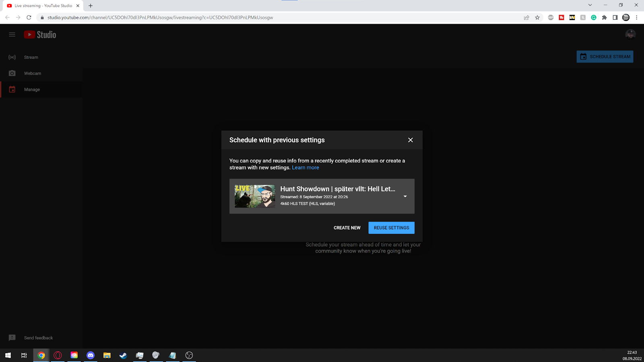Select the Manage tab in sidebar
The width and height of the screenshot is (644, 362).
tap(41, 89)
